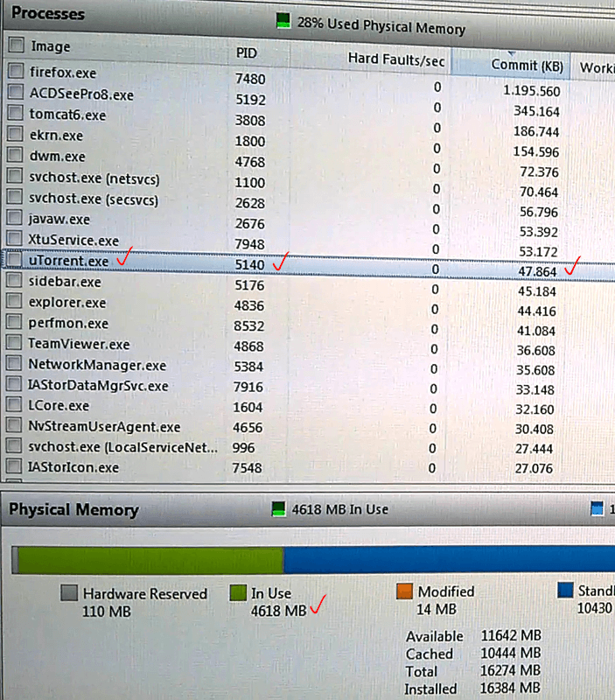Click the blue Standby segment of memory bar

449,559
